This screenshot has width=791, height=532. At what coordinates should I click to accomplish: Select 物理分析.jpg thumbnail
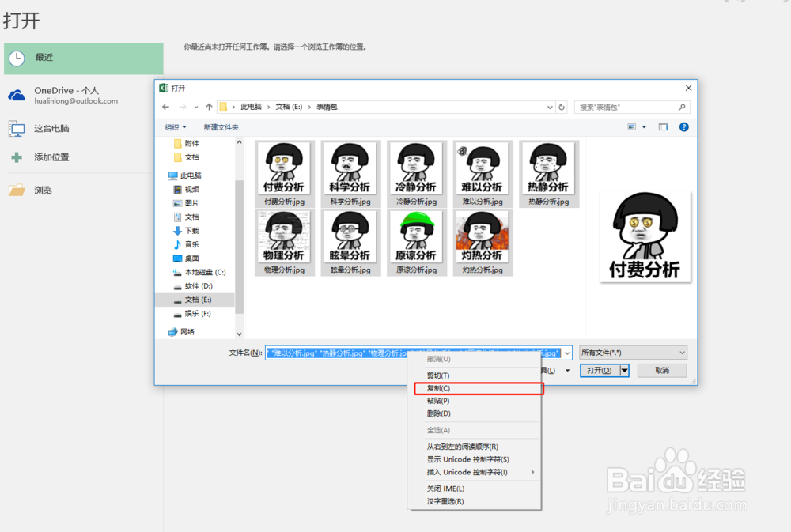click(284, 243)
